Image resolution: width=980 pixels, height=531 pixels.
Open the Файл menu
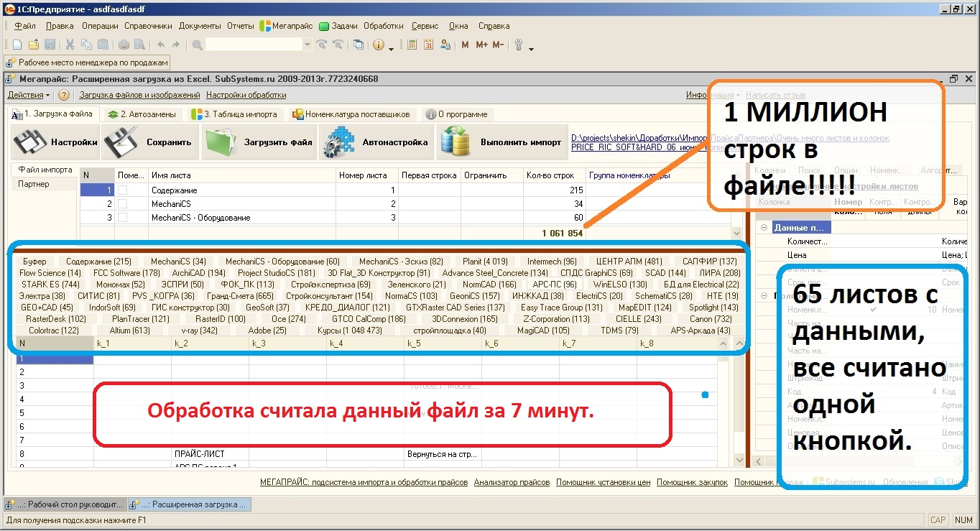tap(25, 26)
